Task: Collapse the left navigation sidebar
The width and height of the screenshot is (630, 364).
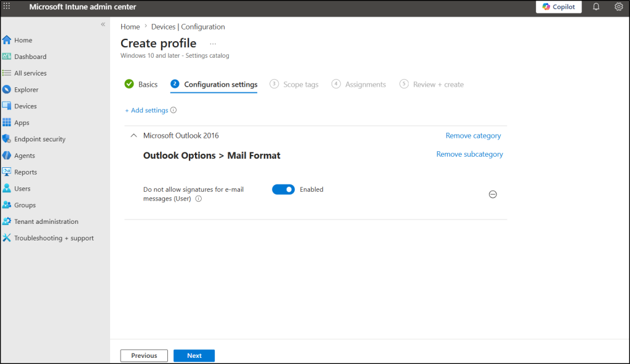Action: pos(103,25)
